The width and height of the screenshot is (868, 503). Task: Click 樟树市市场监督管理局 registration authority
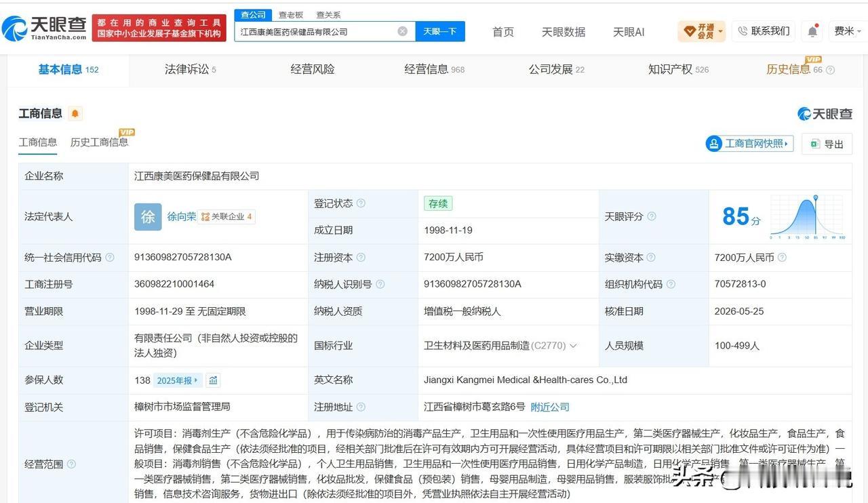tap(182, 407)
